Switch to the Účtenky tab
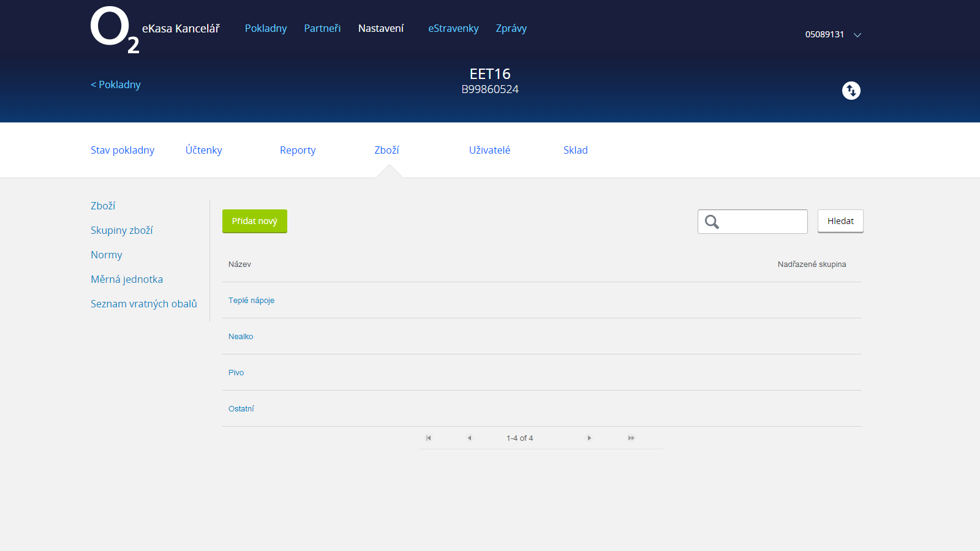This screenshot has height=551, width=980. pos(204,150)
